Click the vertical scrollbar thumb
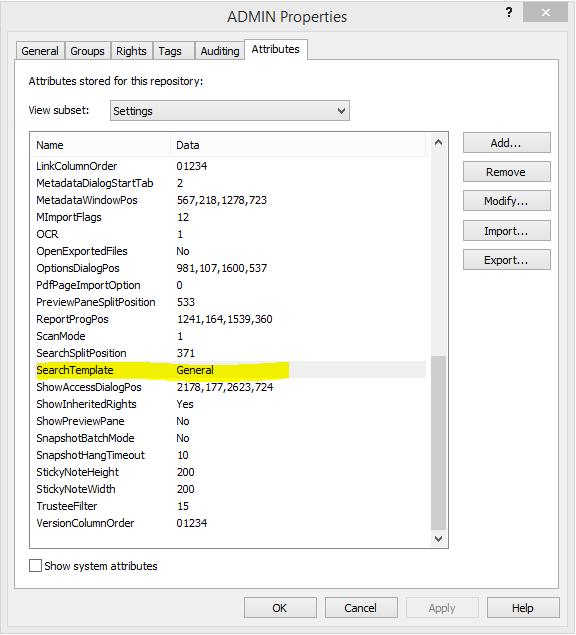 [438, 443]
